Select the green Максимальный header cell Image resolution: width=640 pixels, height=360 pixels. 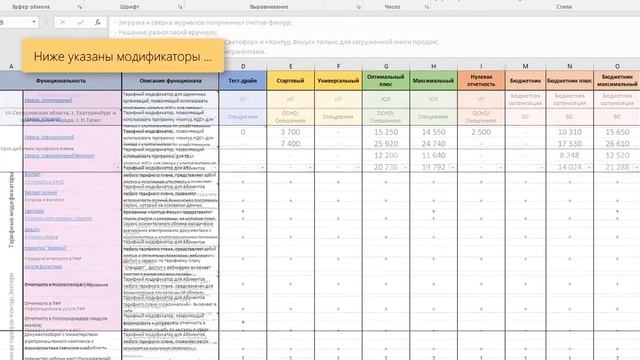tap(433, 80)
